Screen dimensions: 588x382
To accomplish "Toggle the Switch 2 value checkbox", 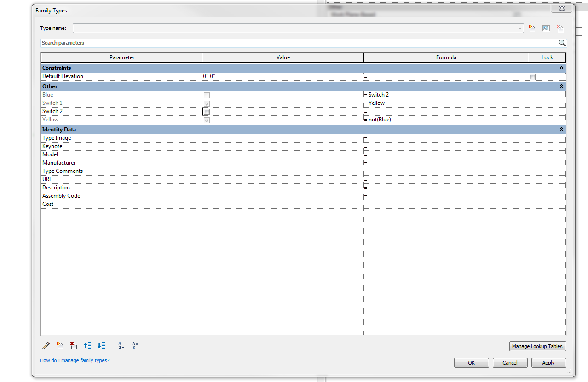I will pos(207,111).
